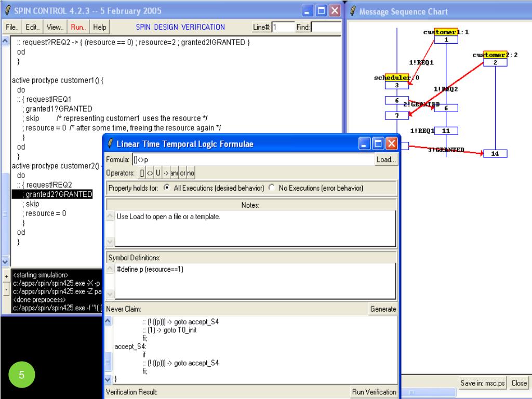This screenshot has width=532, height=399.
Task: Maximize the Linear Time Temporal Logic window
Action: pos(378,144)
